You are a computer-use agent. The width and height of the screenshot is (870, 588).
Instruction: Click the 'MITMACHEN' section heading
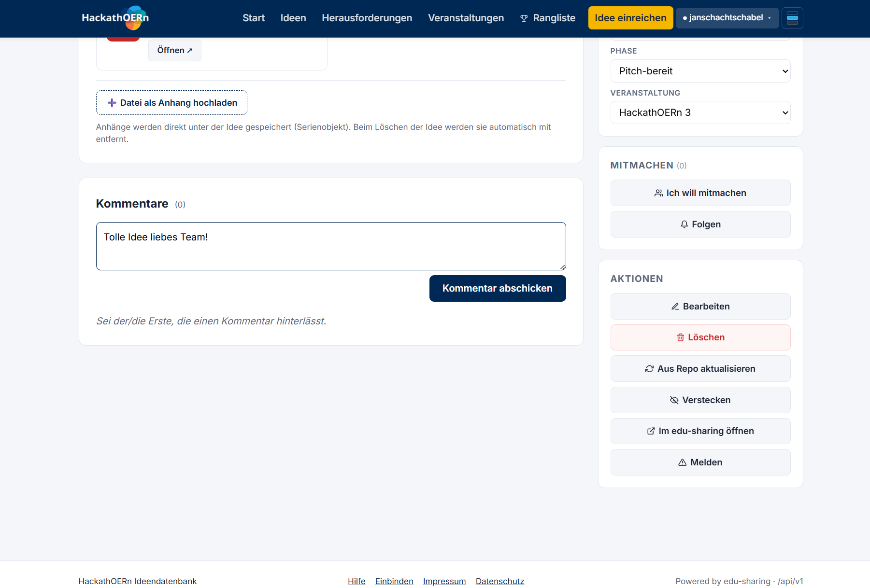642,166
